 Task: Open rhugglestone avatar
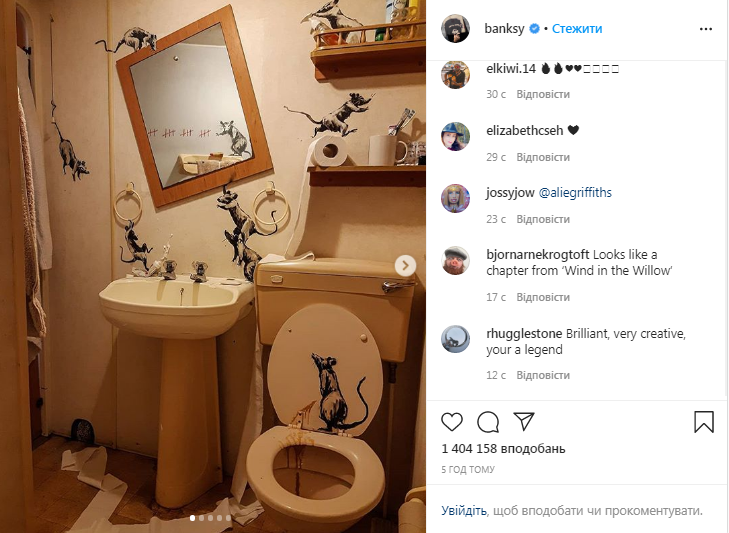point(455,339)
